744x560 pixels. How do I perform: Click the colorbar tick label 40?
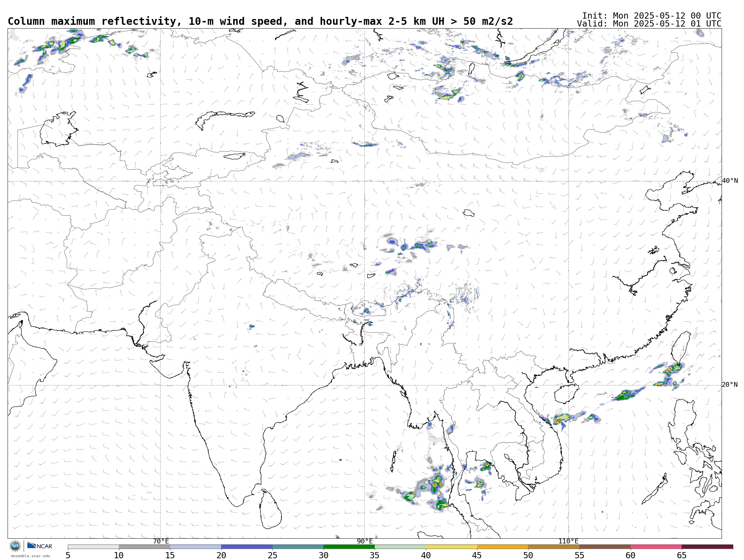(x=426, y=556)
